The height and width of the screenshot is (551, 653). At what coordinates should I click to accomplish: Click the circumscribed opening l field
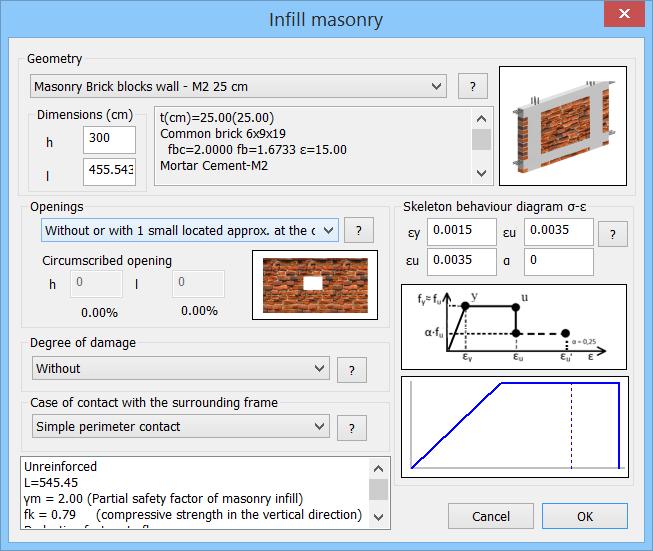point(198,284)
